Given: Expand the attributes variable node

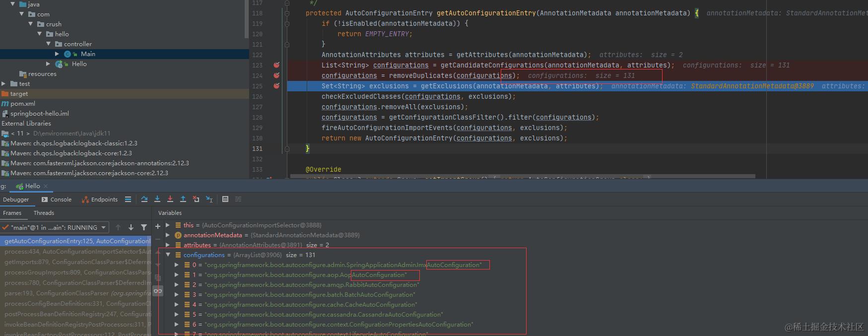Looking at the screenshot, I should point(168,245).
